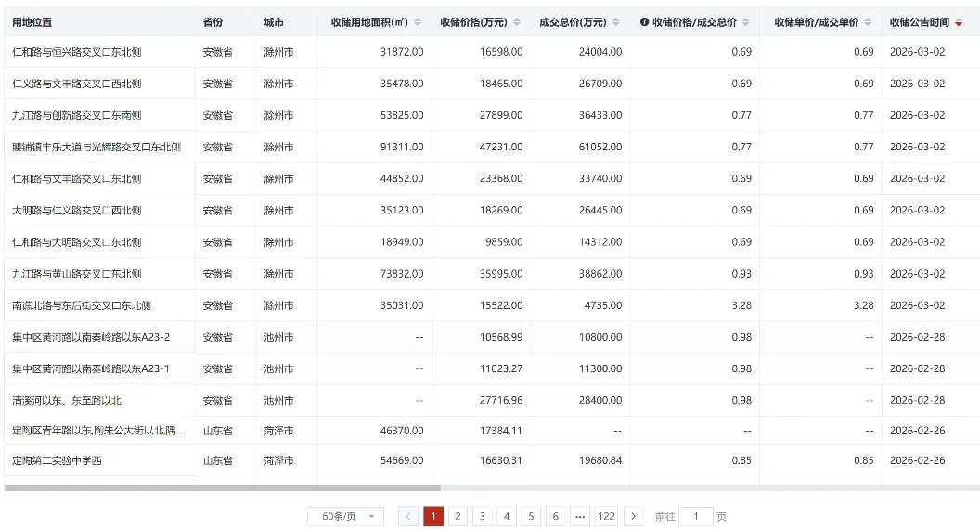
Task: Jump ahead using the pagination ellipsis
Action: coord(580,516)
